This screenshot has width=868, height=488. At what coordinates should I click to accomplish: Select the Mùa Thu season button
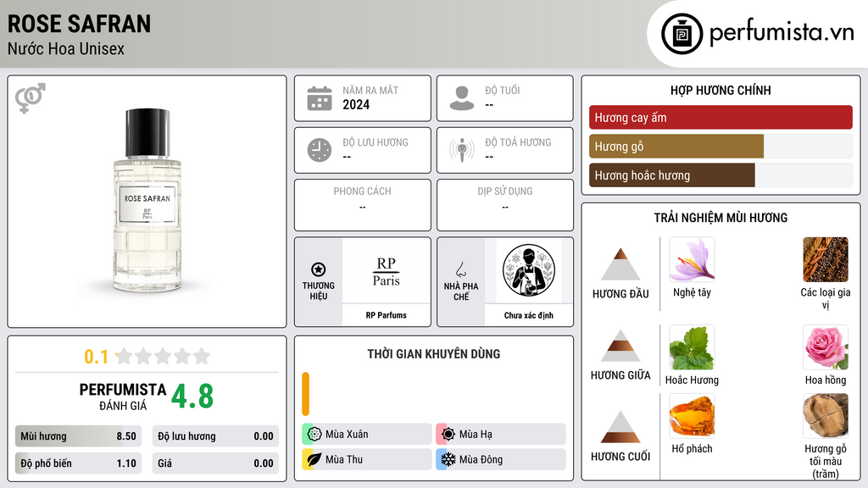point(367,459)
